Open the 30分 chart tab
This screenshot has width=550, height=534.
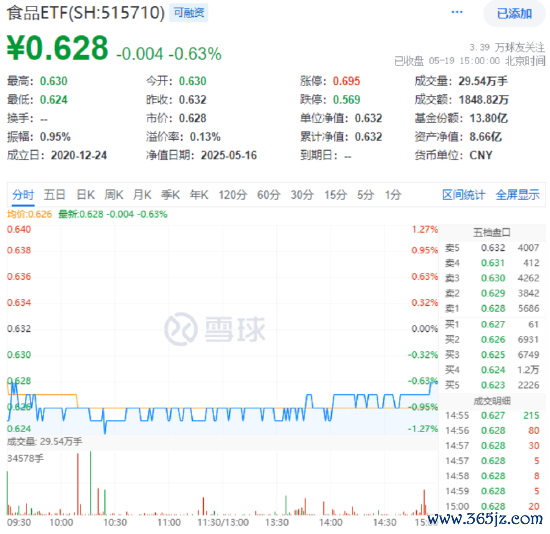[302, 195]
